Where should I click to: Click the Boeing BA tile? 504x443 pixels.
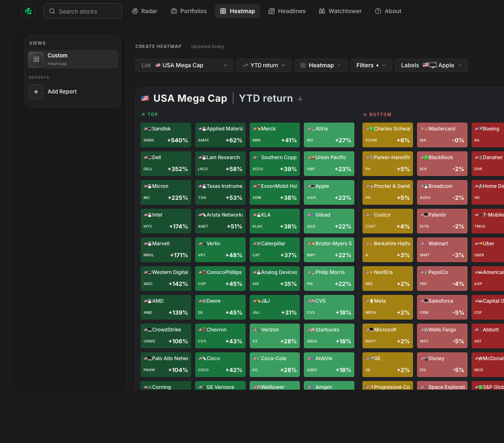[488, 135]
